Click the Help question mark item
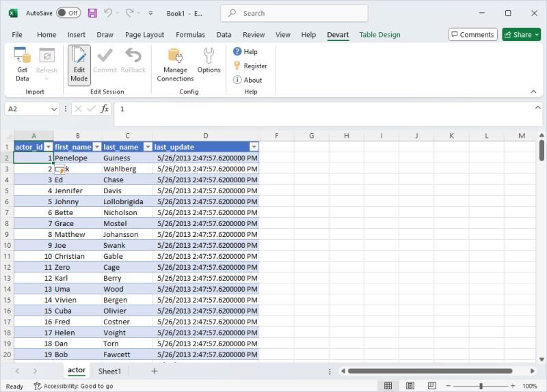 245,52
